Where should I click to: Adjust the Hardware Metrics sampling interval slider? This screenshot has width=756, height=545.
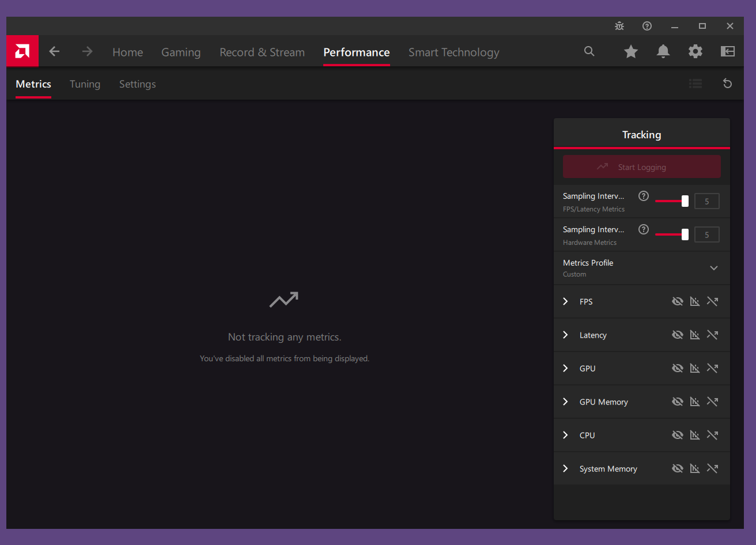tap(672, 234)
